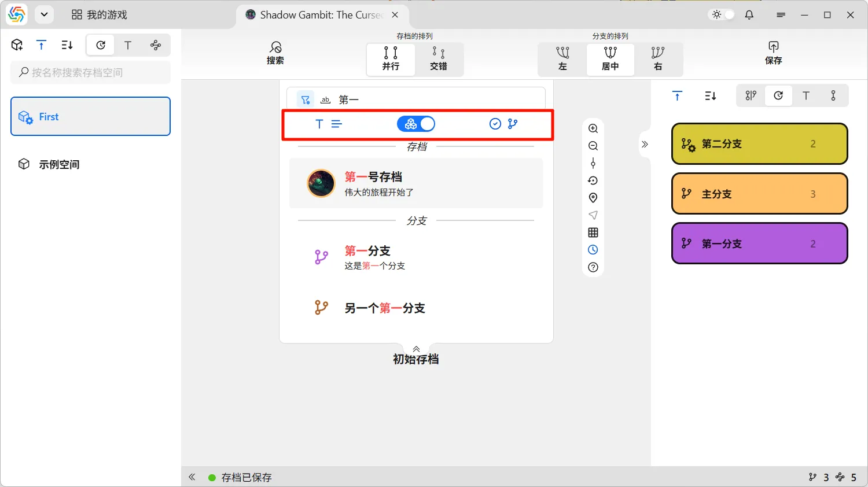The image size is (868, 487).
Task: Click the history restore icon
Action: 593,180
